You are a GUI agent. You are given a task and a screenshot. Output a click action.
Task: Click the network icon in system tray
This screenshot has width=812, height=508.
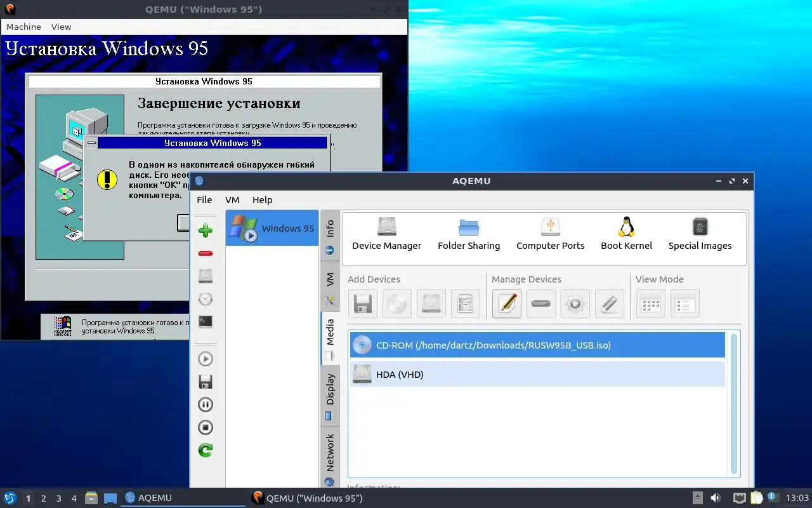click(x=739, y=498)
